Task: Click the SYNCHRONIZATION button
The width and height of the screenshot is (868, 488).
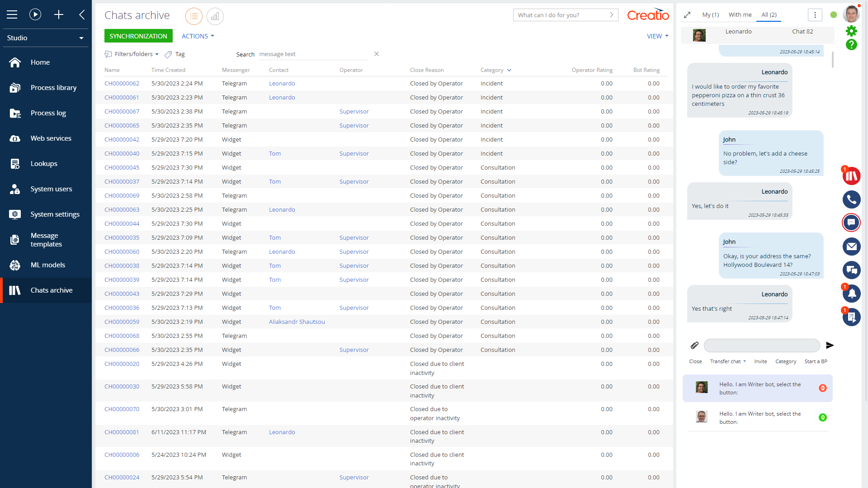Action: point(138,36)
